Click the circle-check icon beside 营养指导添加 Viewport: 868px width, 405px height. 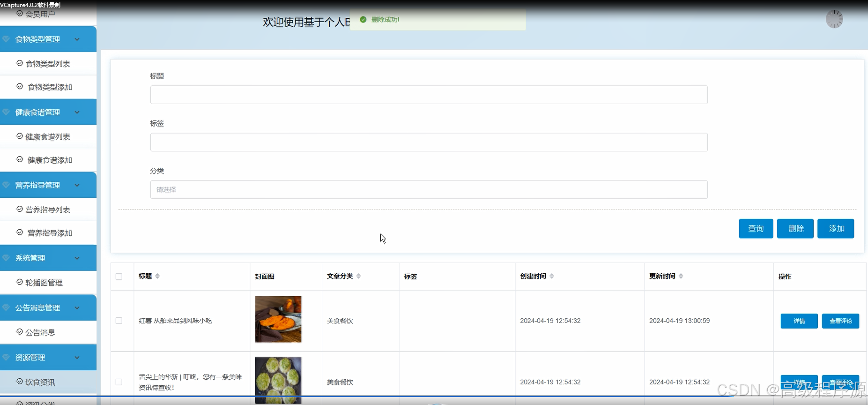click(20, 232)
